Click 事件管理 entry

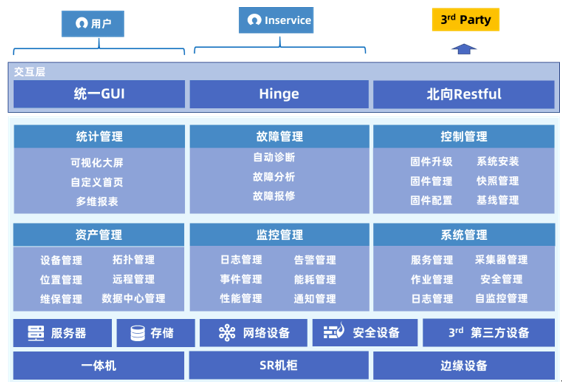(x=241, y=279)
